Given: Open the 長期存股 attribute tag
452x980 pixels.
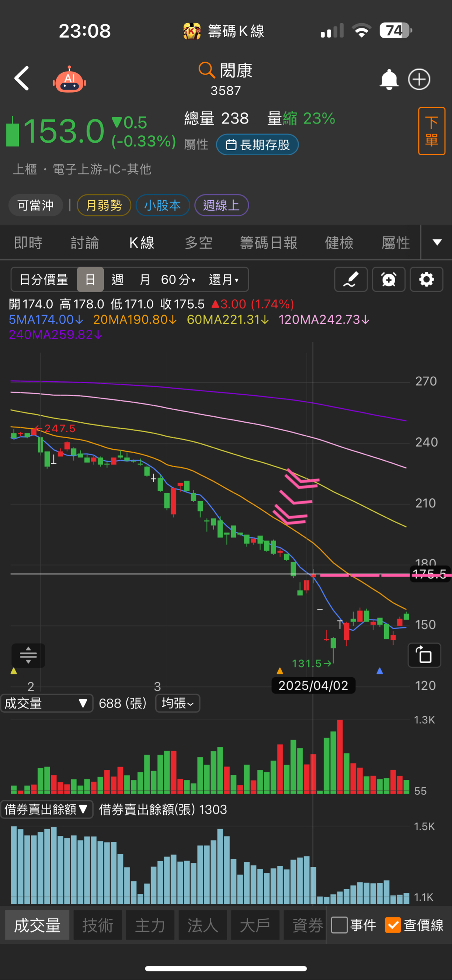Looking at the screenshot, I should click(x=257, y=145).
